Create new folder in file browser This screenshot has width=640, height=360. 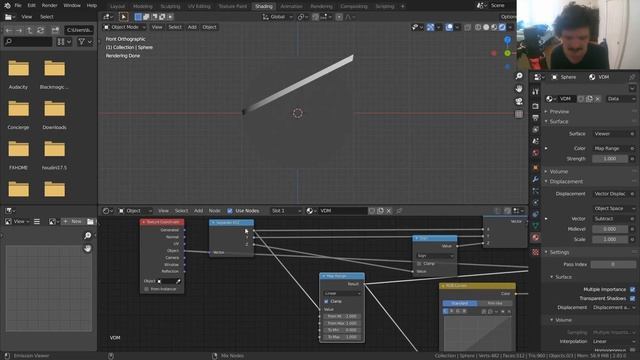55,30
